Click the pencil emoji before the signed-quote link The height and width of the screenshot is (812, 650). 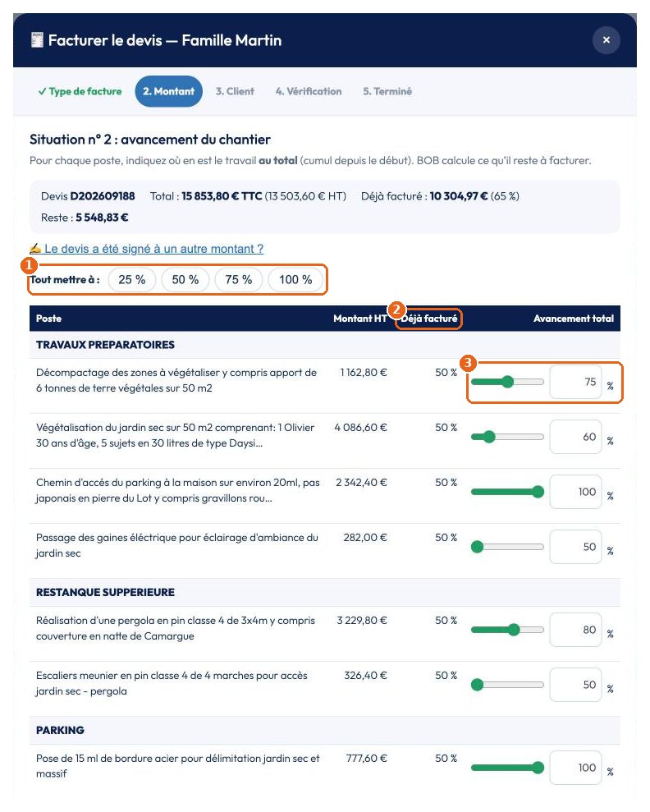[35, 249]
